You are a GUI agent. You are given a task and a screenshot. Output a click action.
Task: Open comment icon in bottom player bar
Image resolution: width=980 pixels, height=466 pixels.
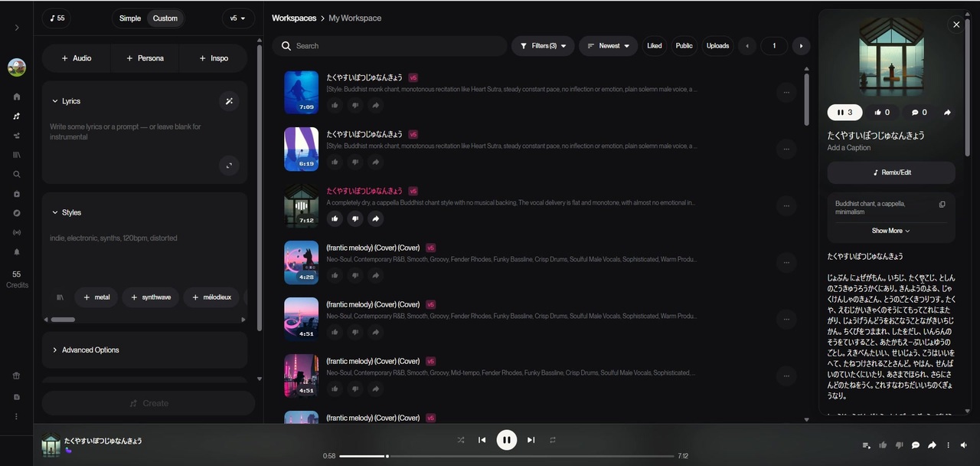tap(916, 445)
